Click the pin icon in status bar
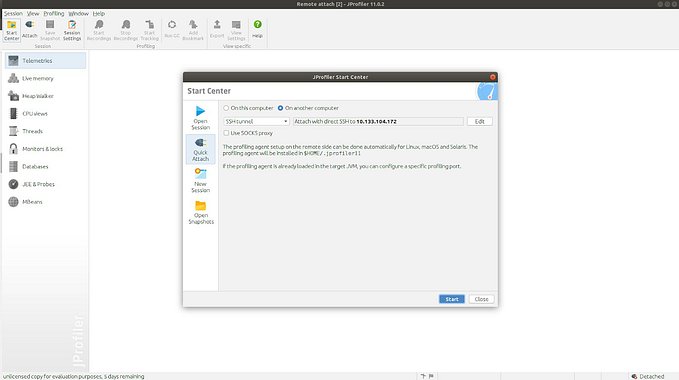The image size is (679, 380). point(423,377)
